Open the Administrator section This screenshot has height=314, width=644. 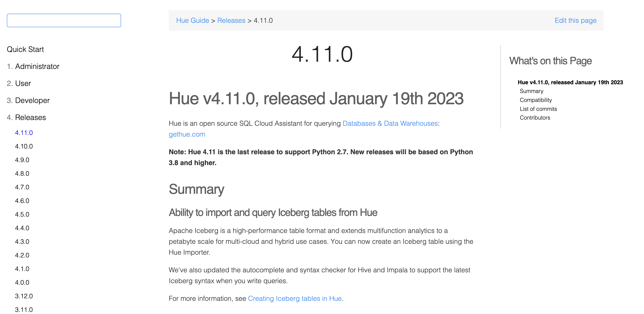(x=37, y=66)
